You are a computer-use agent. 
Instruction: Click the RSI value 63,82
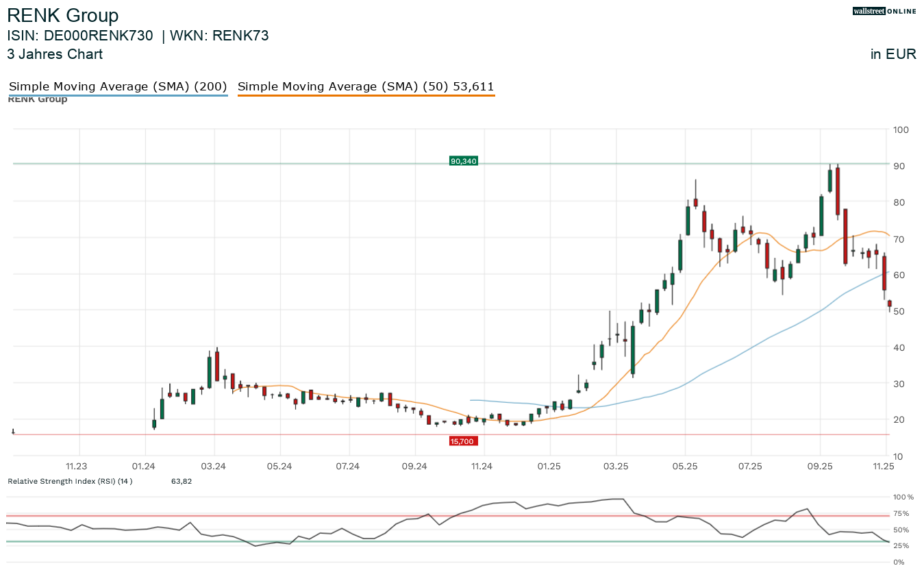coord(182,482)
